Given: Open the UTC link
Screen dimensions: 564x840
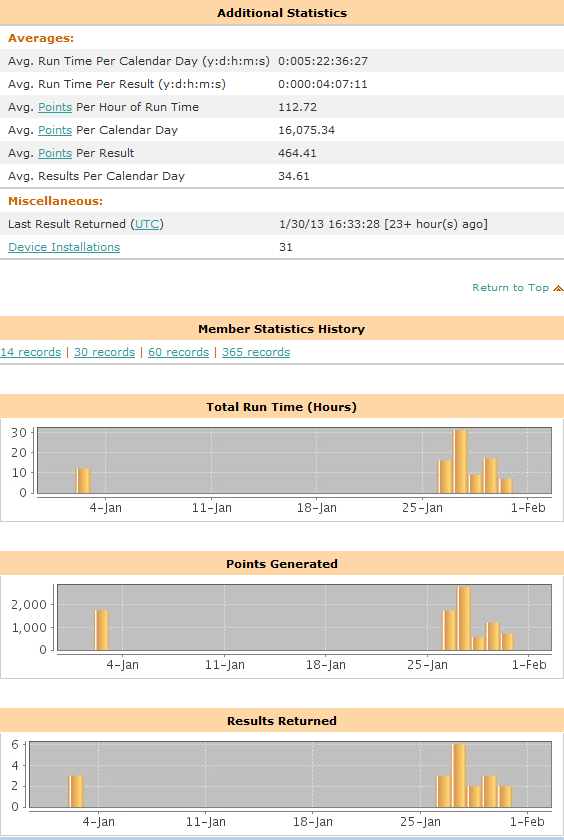Looking at the screenshot, I should tap(147, 224).
